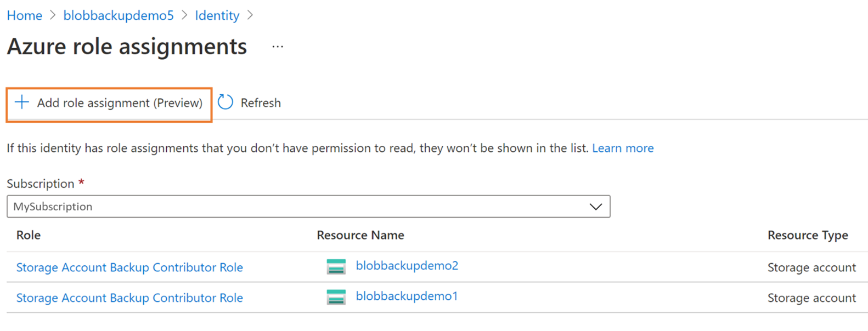The height and width of the screenshot is (331, 868).
Task: Click the required field asterisk next to Subscription
Action: (x=80, y=182)
